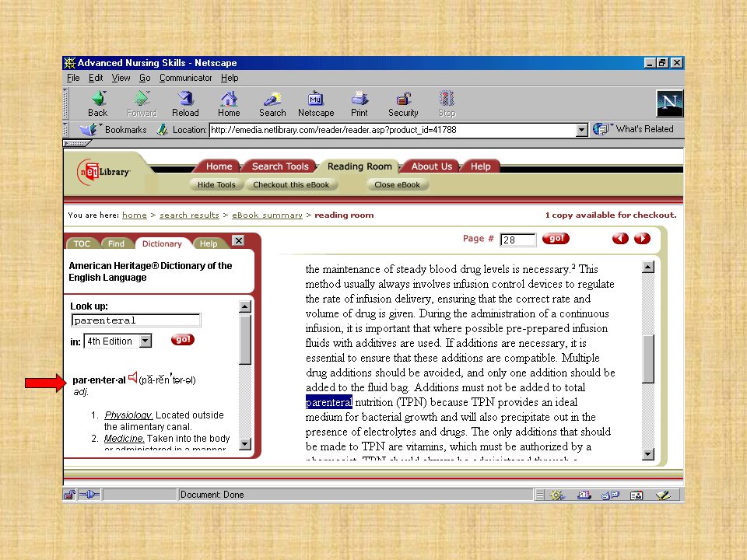Open the Communicator menu
Viewport: 747px width, 560px height.
[x=185, y=78]
